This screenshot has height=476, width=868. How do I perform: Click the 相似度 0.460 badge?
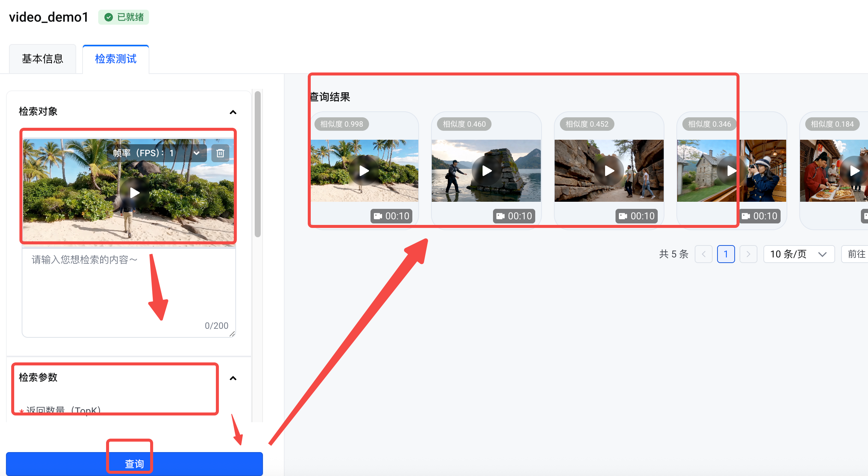(x=464, y=124)
